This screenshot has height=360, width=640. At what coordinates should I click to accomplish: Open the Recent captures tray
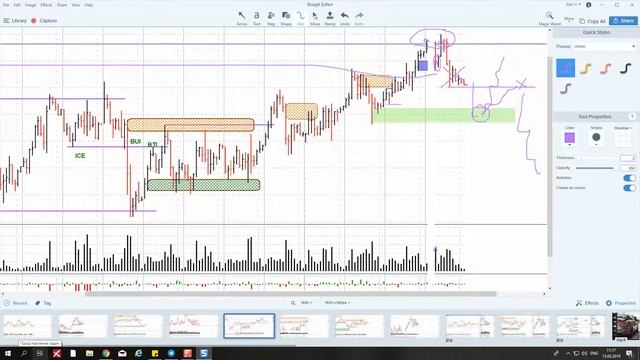click(x=16, y=303)
